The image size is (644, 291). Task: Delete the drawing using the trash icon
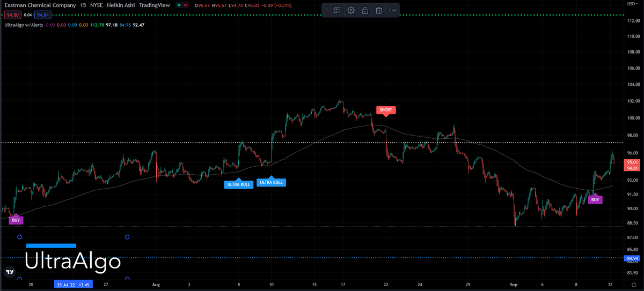coord(378,10)
